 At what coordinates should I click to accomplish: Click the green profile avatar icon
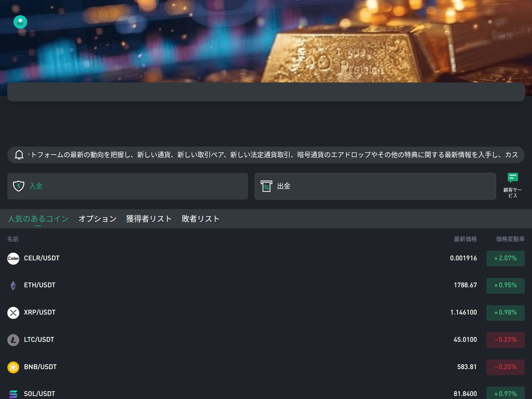click(x=20, y=22)
